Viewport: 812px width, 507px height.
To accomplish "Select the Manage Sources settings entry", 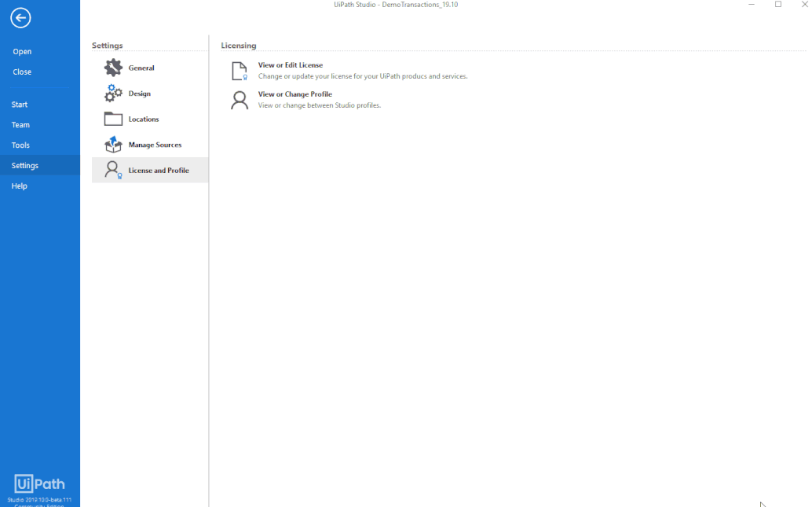I will point(154,145).
